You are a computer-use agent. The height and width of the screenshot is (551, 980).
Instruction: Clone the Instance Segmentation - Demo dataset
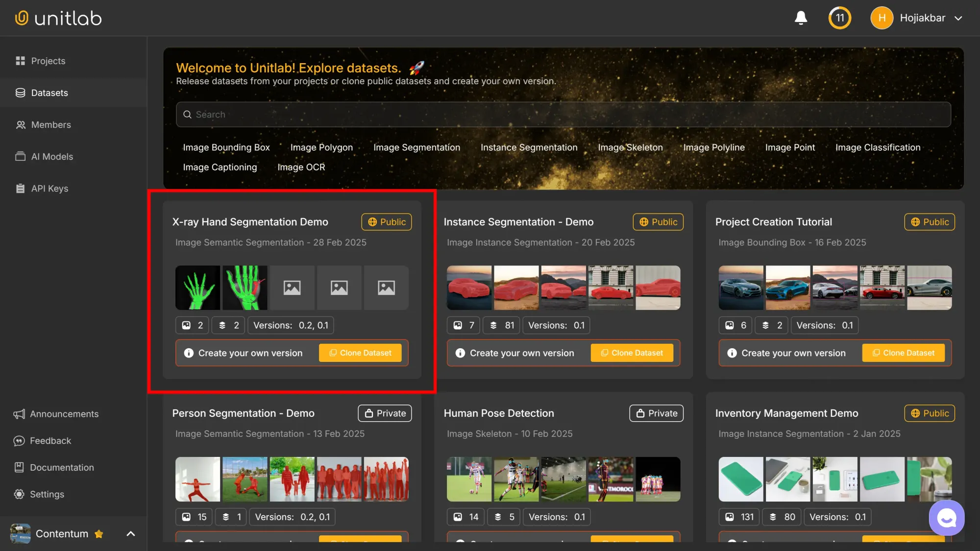coord(632,353)
